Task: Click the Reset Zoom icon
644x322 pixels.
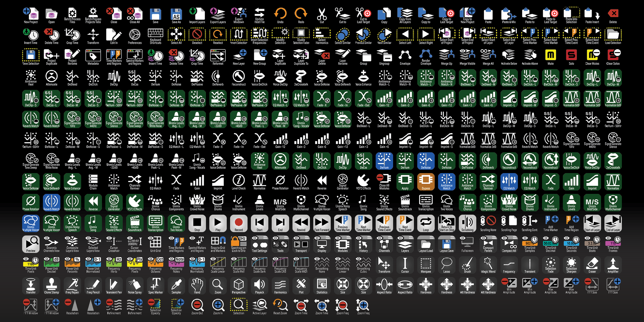Action: [x=280, y=307]
